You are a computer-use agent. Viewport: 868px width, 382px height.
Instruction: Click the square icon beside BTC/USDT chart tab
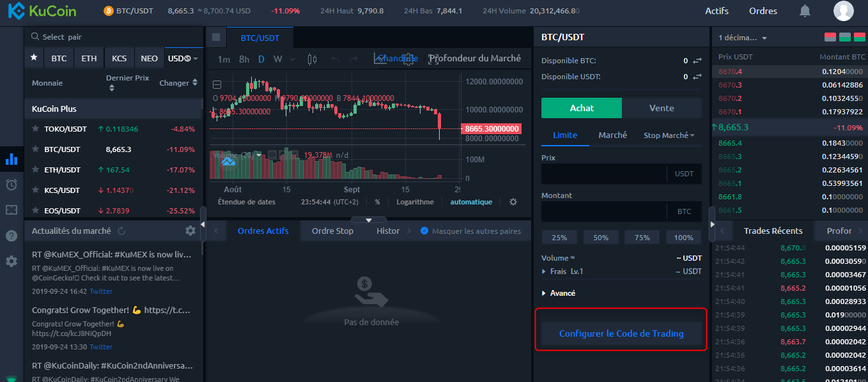[216, 37]
